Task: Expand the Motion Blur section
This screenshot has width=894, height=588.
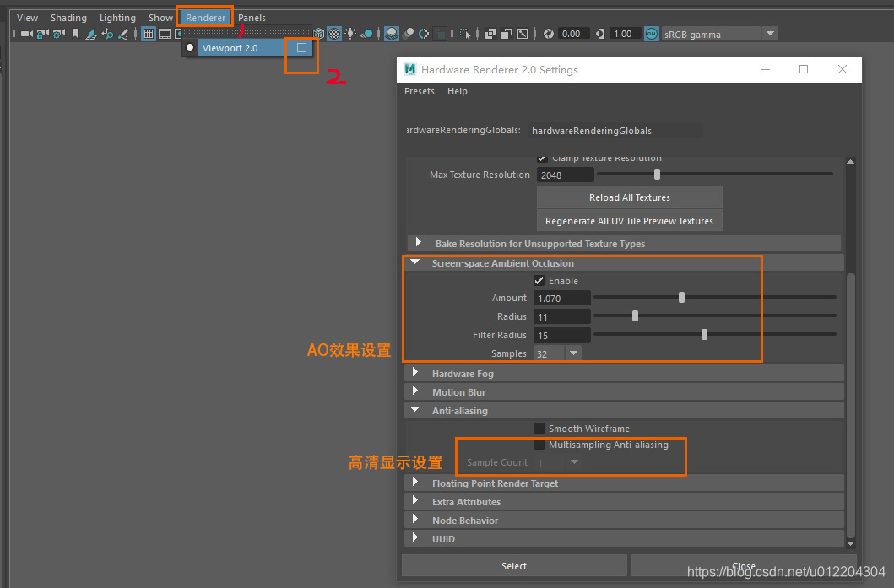Action: (x=415, y=391)
